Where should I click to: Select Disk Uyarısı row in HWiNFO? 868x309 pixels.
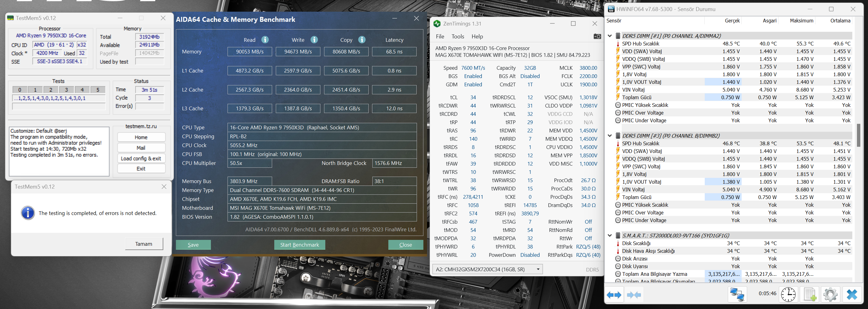point(730,266)
